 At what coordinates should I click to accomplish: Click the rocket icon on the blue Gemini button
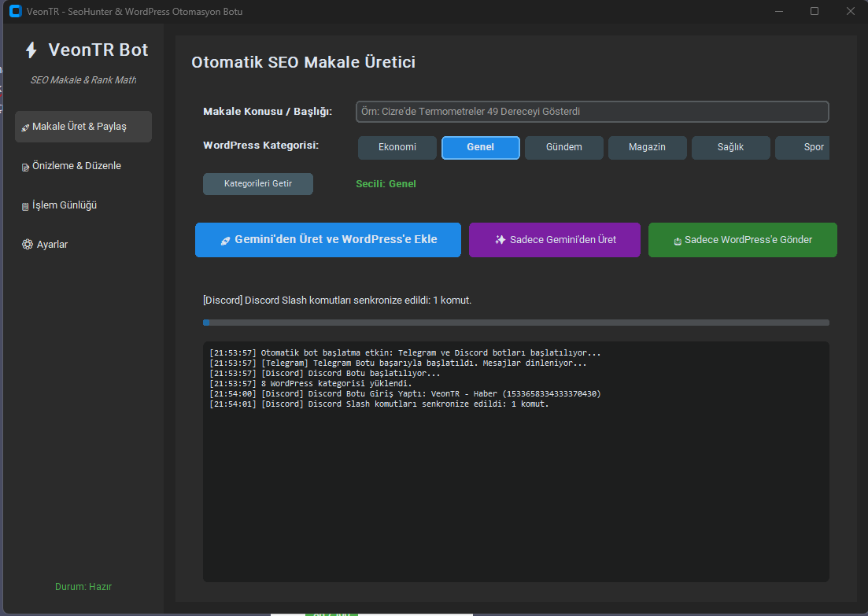click(x=225, y=241)
